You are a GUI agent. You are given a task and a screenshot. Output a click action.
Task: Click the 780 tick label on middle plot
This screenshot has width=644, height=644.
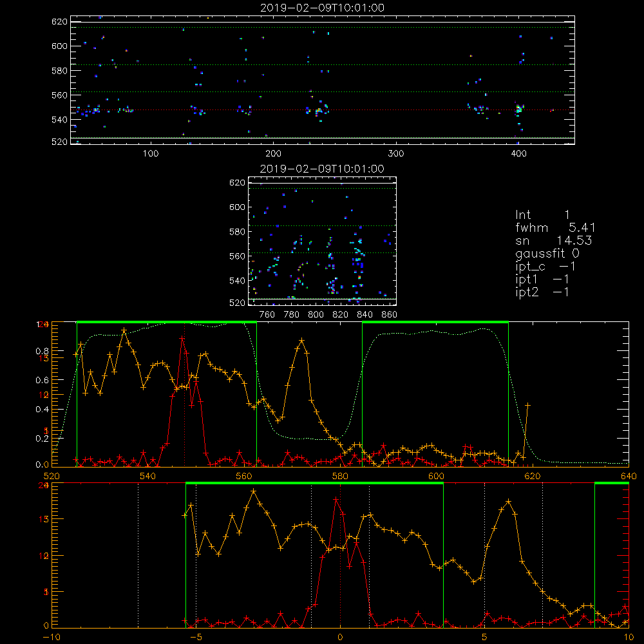pyautogui.click(x=291, y=315)
